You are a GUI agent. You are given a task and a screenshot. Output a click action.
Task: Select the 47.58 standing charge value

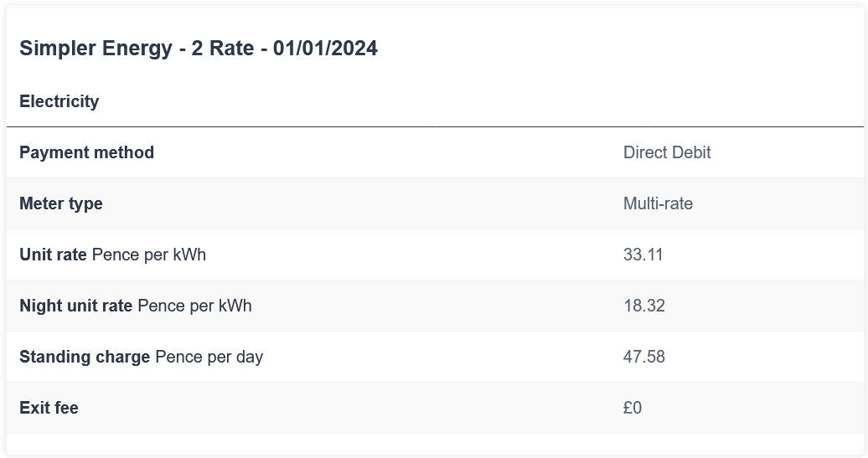pyautogui.click(x=644, y=356)
